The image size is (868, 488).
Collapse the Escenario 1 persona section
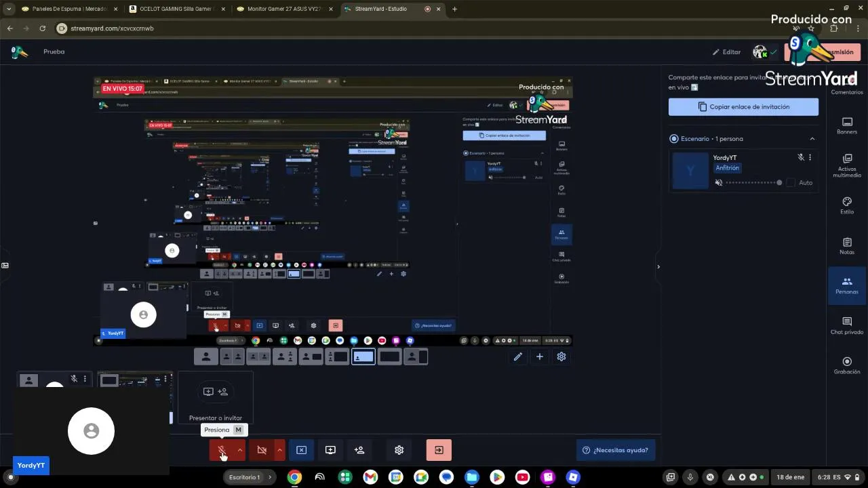(812, 139)
